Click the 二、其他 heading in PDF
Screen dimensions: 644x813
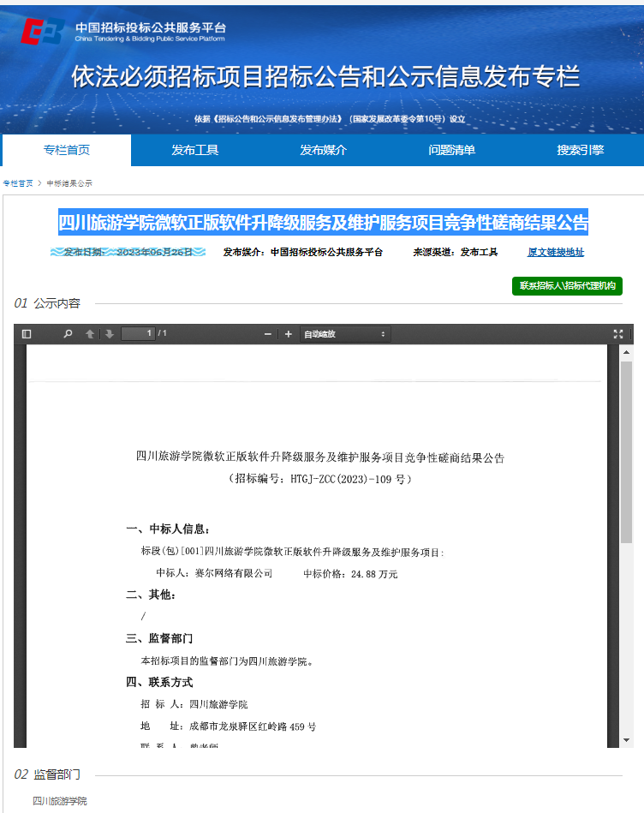pyautogui.click(x=151, y=595)
